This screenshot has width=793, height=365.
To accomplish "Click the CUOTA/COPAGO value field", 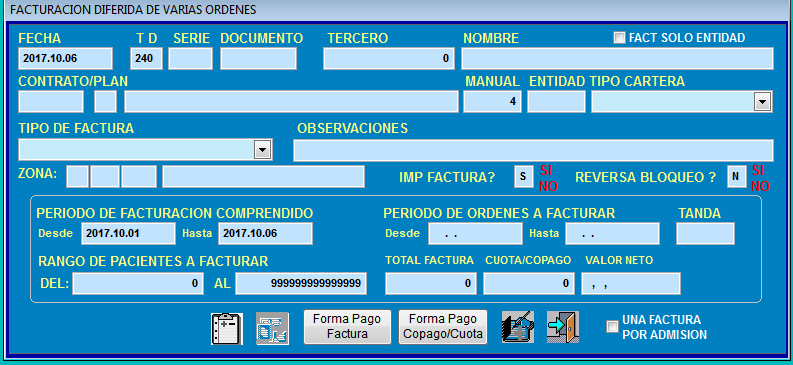I will click(529, 284).
